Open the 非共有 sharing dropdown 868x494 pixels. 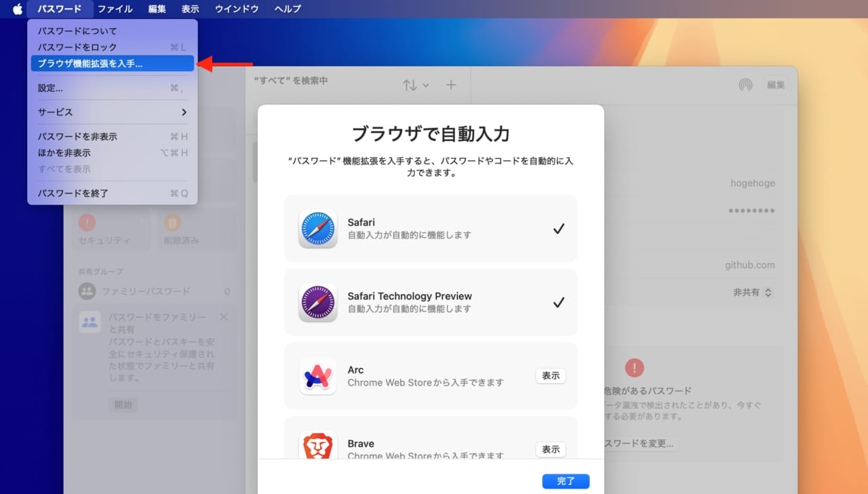point(752,293)
